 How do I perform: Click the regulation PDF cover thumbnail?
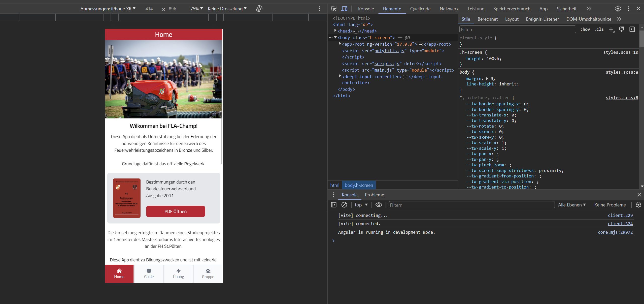click(x=127, y=198)
